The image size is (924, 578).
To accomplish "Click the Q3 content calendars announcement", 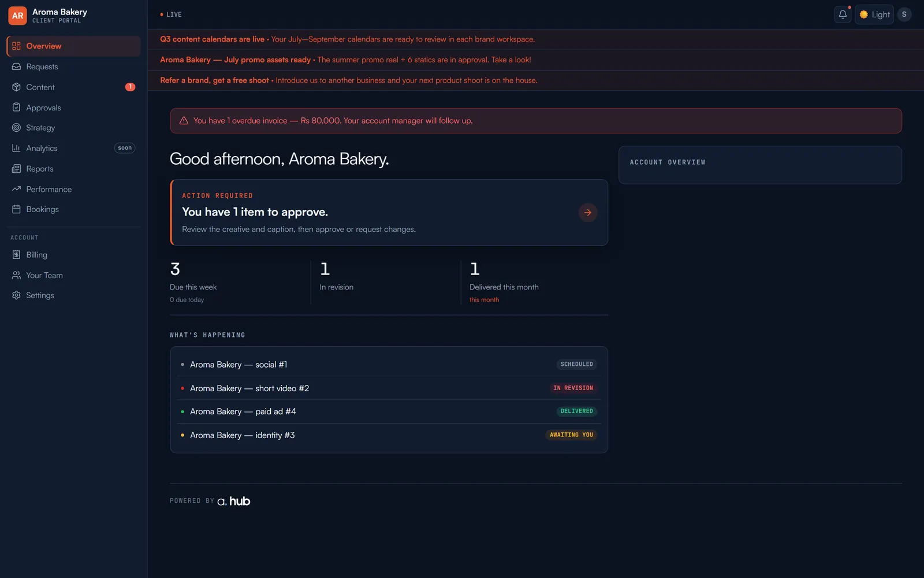I will coord(536,39).
